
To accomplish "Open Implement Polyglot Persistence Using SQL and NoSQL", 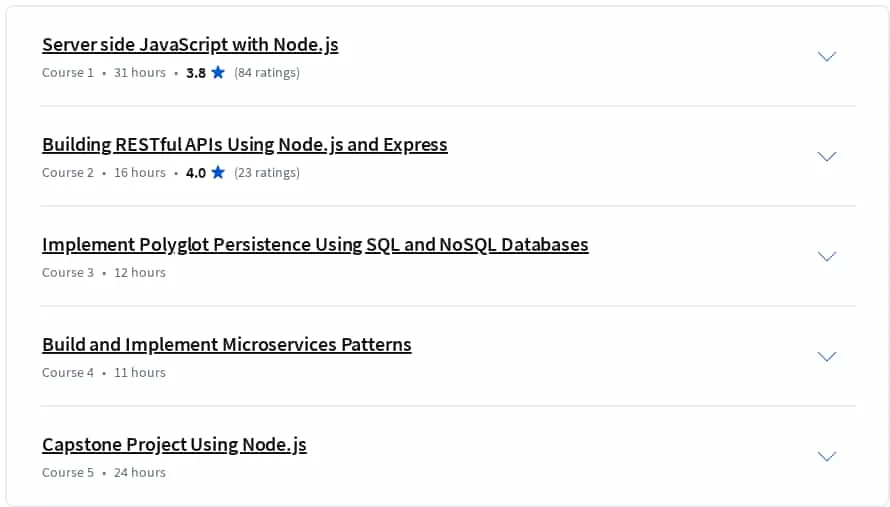I will coord(315,245).
